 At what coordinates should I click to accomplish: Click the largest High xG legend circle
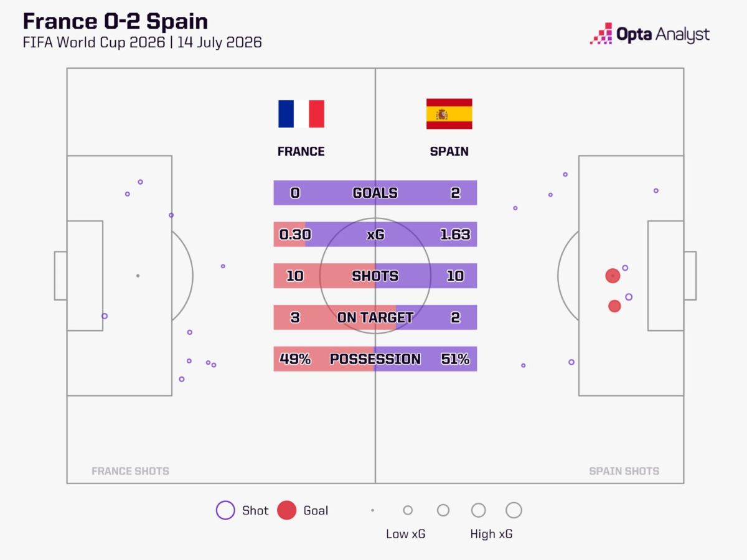514,510
